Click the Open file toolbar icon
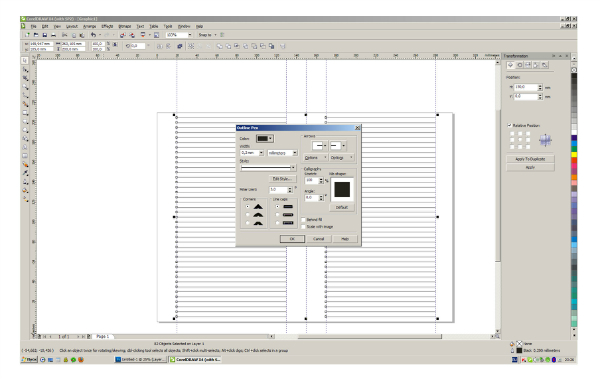The height and width of the screenshot is (379, 600). (36, 35)
